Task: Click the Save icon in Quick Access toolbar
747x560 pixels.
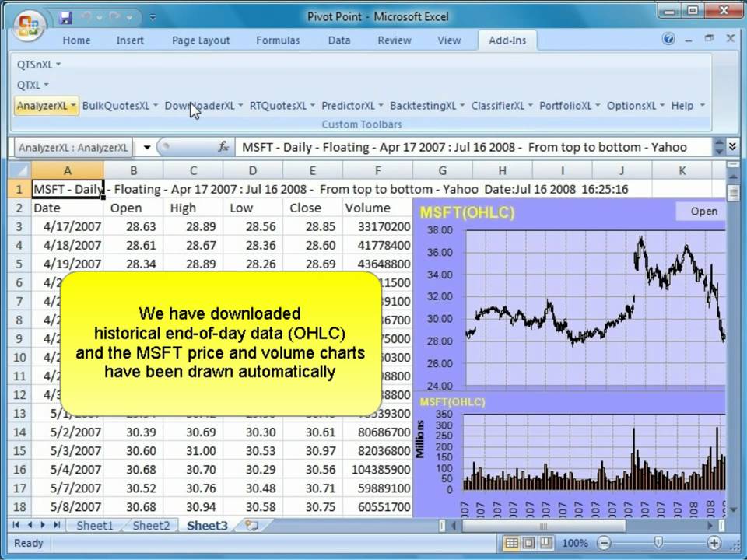Action: pos(65,18)
